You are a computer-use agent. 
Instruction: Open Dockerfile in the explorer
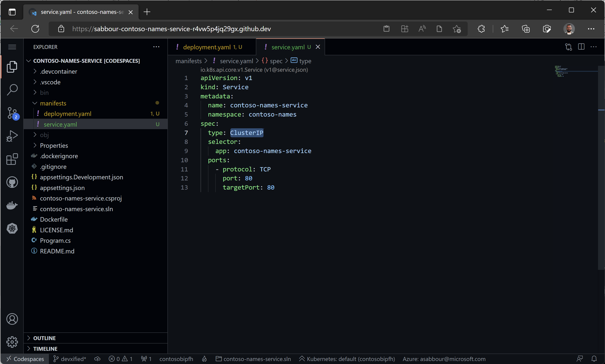(54, 219)
